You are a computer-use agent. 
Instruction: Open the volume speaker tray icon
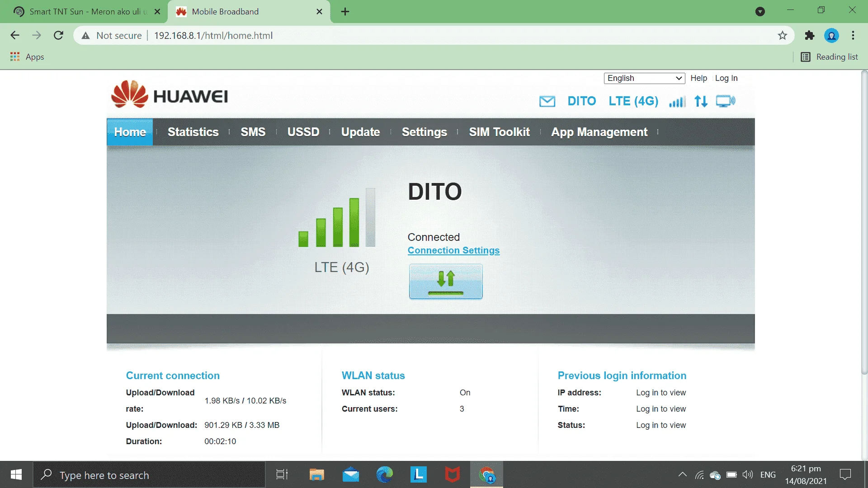click(x=748, y=475)
